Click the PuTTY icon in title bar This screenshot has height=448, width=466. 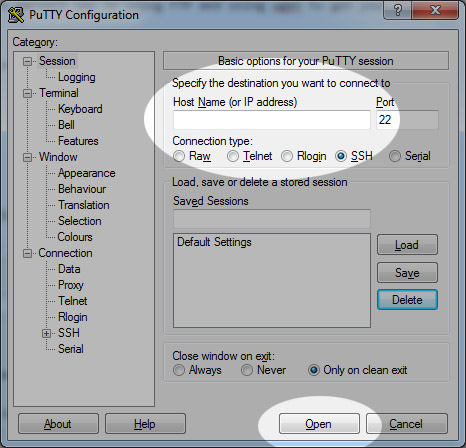pyautogui.click(x=15, y=15)
